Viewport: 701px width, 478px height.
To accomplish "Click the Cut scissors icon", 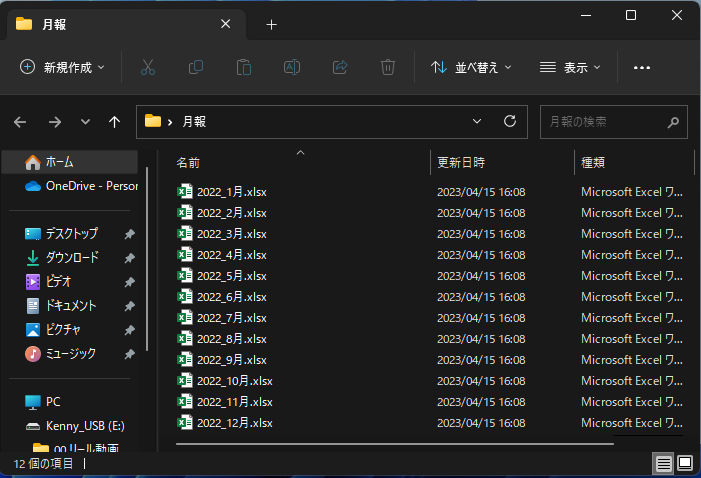I will pos(148,67).
